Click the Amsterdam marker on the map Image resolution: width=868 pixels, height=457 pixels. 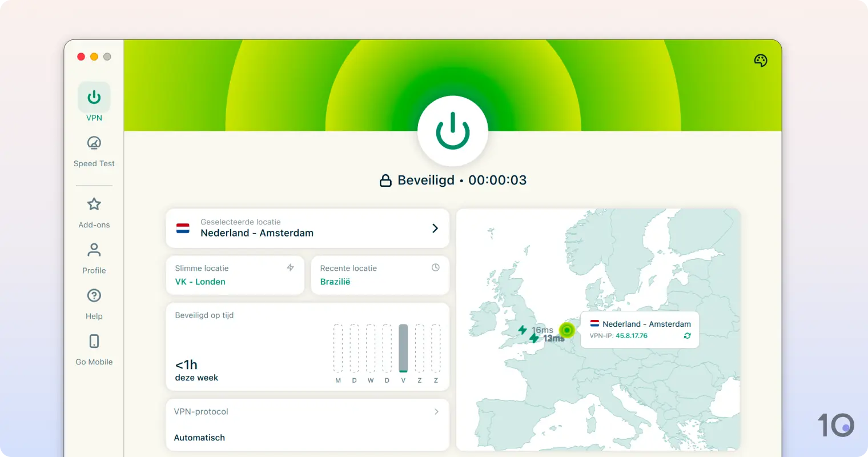click(566, 330)
